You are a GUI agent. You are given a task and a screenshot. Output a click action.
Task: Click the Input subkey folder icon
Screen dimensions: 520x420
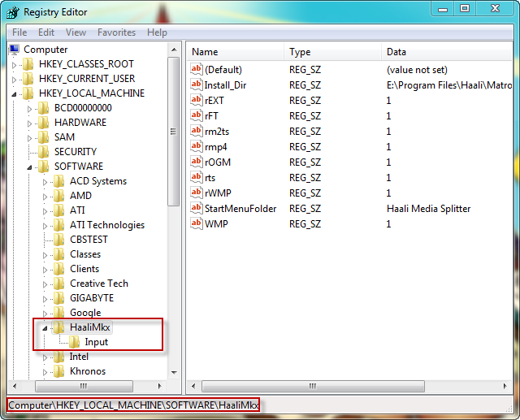pyautogui.click(x=74, y=342)
